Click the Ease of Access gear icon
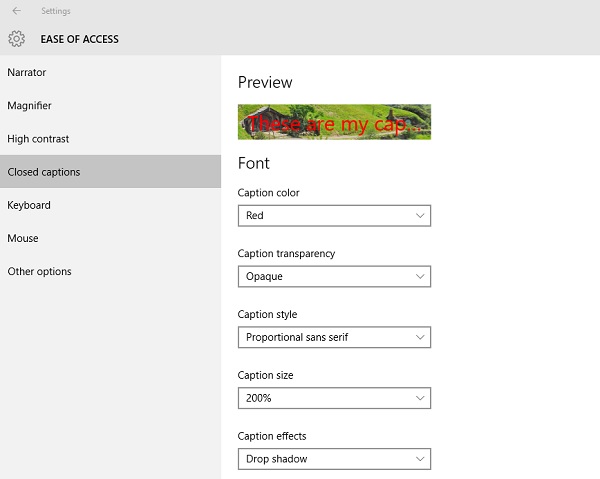Image resolution: width=600 pixels, height=479 pixels. coord(16,39)
